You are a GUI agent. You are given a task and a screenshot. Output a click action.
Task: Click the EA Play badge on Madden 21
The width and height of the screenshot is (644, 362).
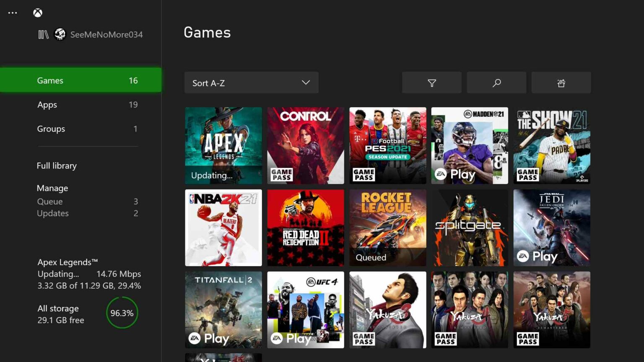coord(449,174)
